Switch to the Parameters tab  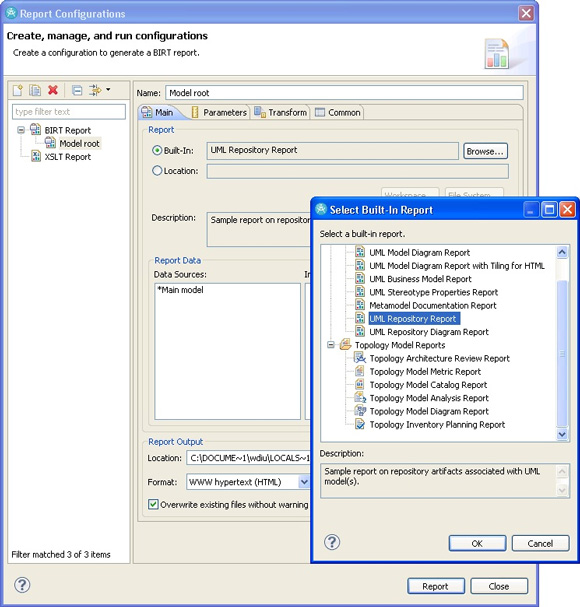(x=219, y=112)
